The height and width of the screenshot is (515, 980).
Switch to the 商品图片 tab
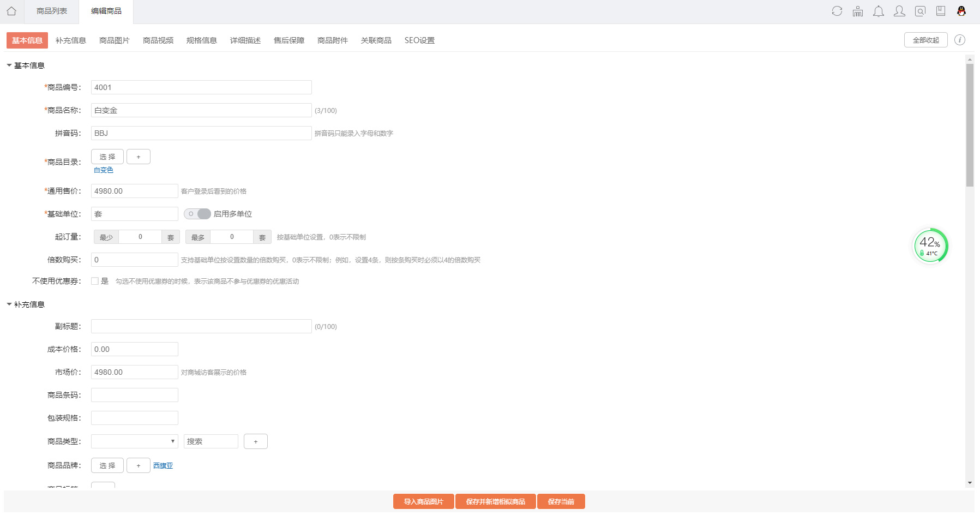click(114, 40)
